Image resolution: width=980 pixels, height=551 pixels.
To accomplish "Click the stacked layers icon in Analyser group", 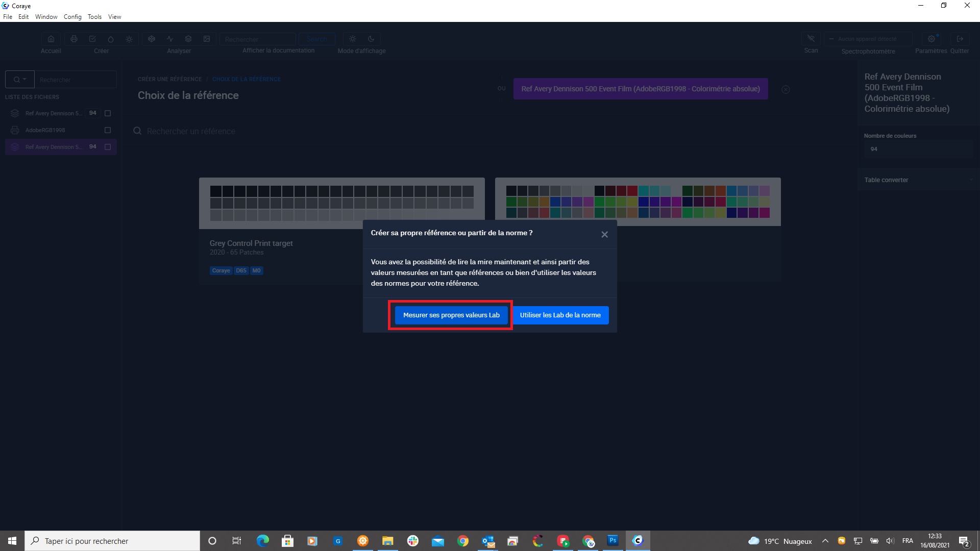I will [188, 39].
